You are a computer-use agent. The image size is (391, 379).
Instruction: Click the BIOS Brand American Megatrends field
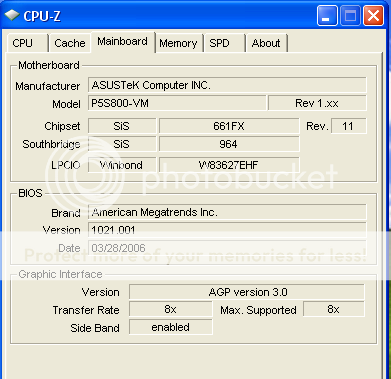tap(227, 212)
